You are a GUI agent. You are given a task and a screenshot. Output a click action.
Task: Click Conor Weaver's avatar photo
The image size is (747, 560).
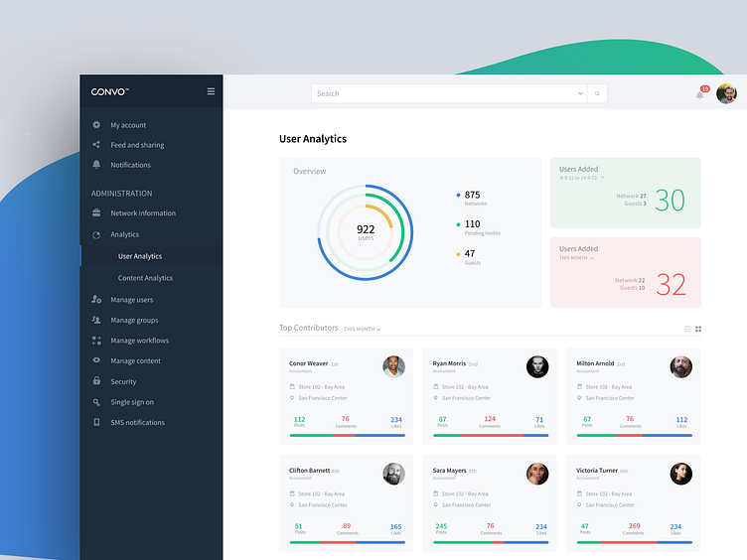394,366
